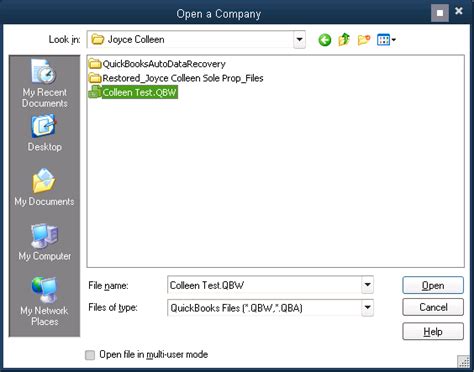Open My Network Places shortcut
The width and height of the screenshot is (474, 372).
pos(44,302)
